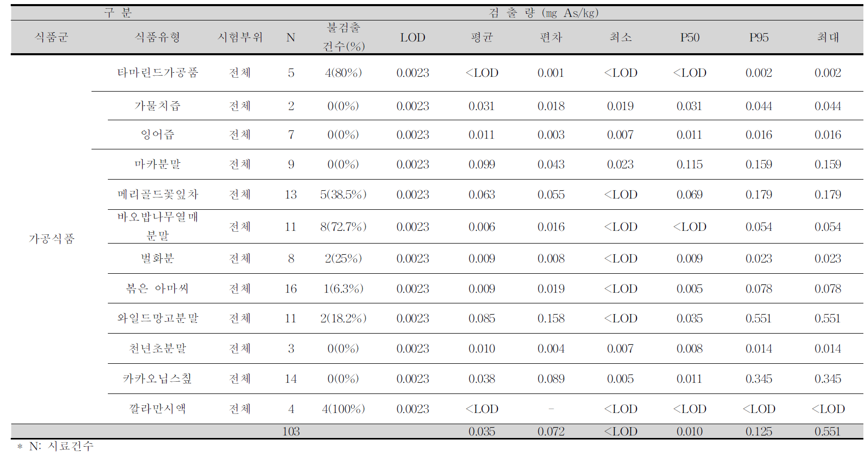Select the 가공식품 food group cell

[x=52, y=239]
